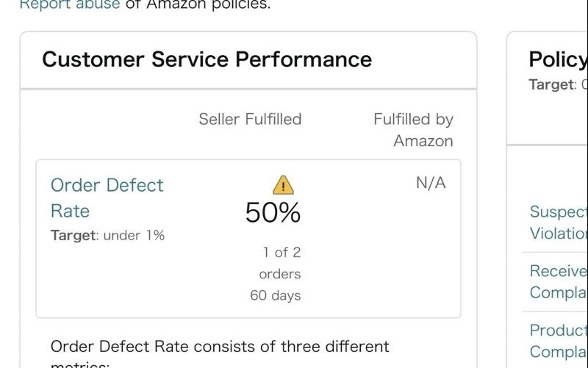Click the "Target: under 1%" label
The image size is (588, 368).
tap(107, 236)
